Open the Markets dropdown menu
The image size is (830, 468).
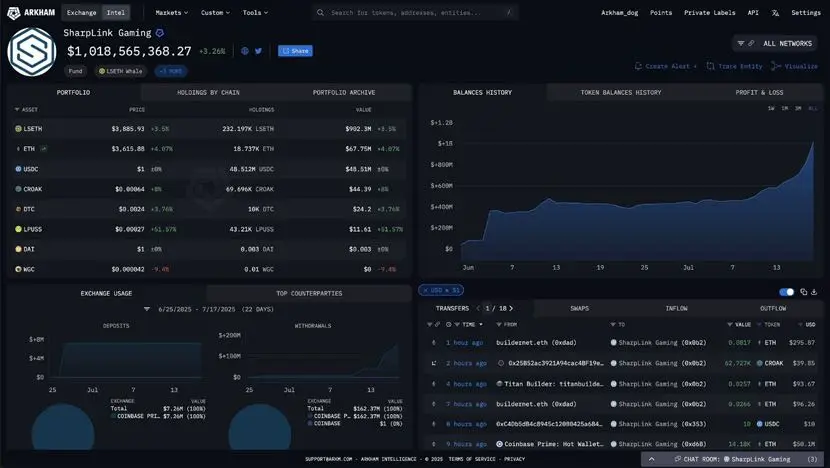[172, 13]
